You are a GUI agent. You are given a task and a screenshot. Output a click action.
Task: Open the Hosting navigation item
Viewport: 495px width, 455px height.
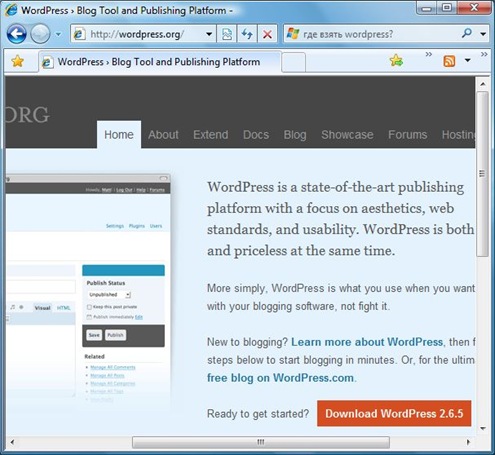458,135
